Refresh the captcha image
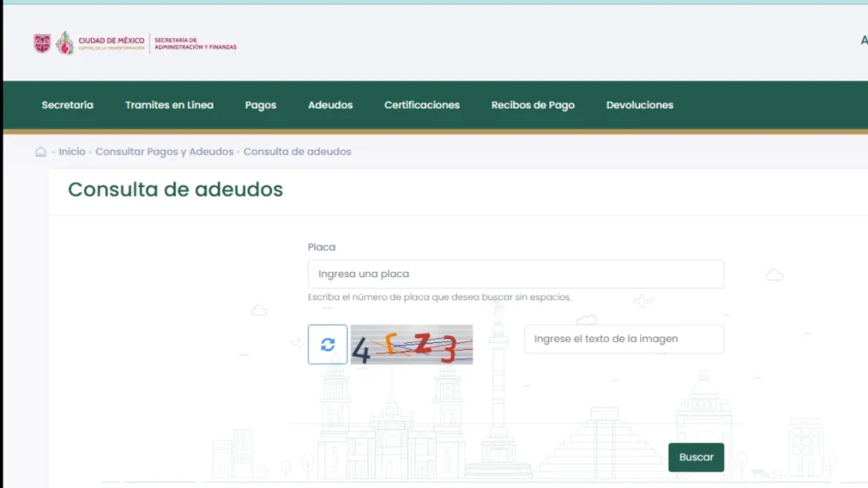 click(328, 344)
